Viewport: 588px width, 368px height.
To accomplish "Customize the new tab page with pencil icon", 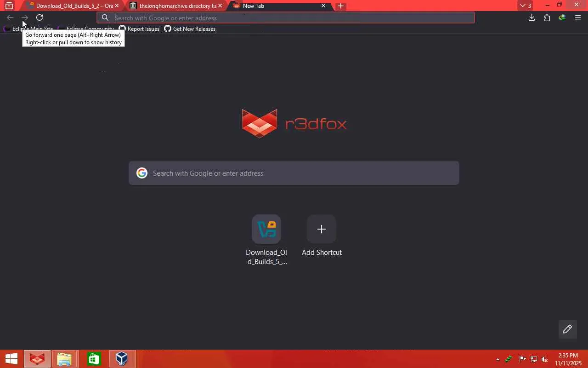I will point(567,329).
